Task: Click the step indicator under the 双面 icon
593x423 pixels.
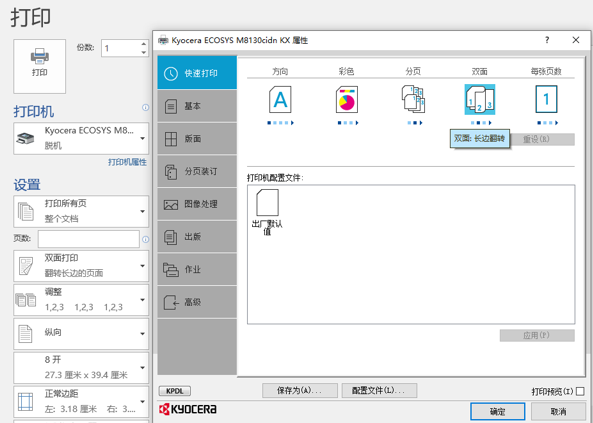Action: click(x=481, y=123)
